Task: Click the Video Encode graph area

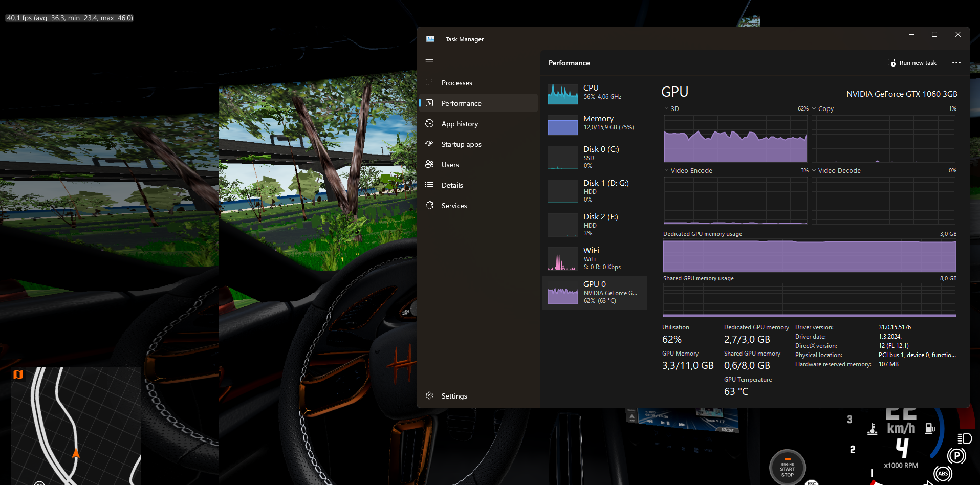Action: pyautogui.click(x=735, y=201)
